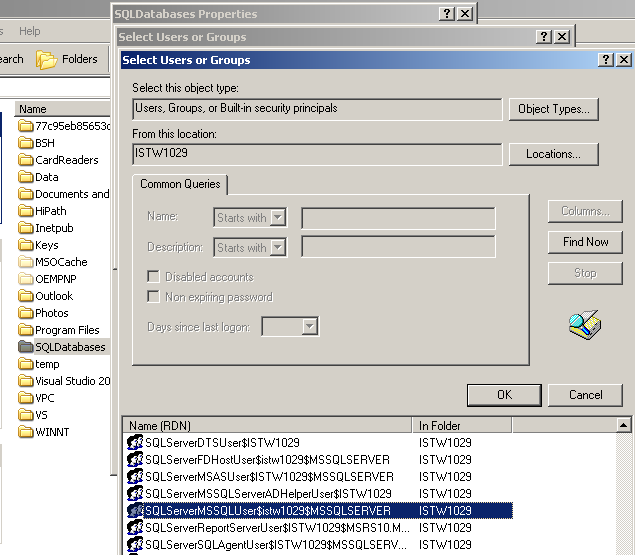The image size is (635, 555).
Task: Click the Columns button
Action: 585,211
